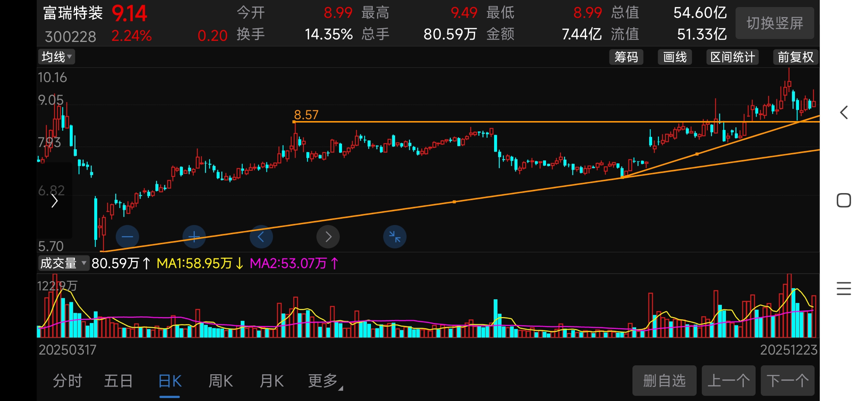Expand the left side panel chevron

[55, 201]
